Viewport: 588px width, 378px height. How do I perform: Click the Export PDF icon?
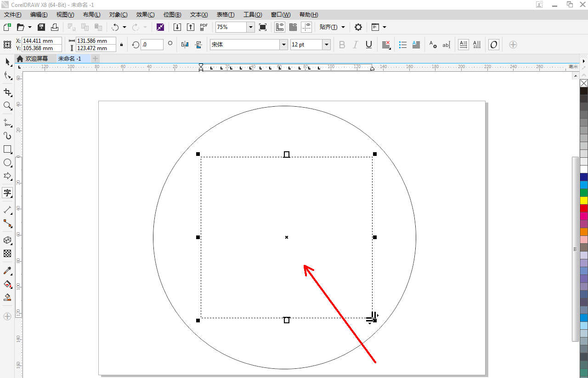204,27
